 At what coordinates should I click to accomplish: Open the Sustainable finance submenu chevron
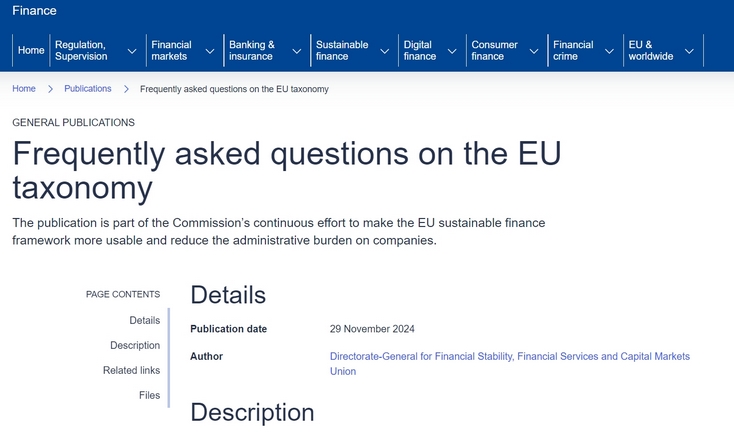pos(385,51)
